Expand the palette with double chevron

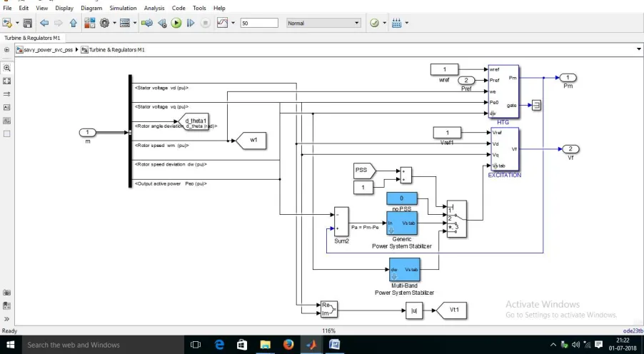[x=6, y=319]
